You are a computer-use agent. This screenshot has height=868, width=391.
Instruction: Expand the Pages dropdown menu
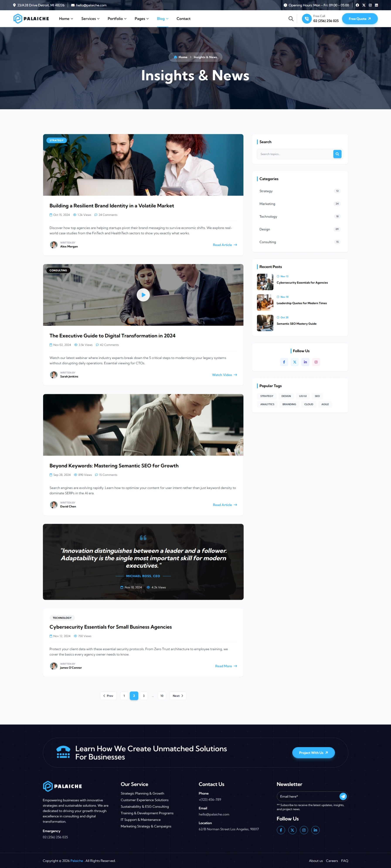click(141, 19)
